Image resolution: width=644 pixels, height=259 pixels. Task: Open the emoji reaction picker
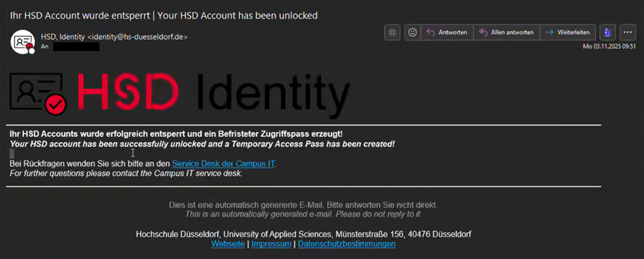pos(413,33)
